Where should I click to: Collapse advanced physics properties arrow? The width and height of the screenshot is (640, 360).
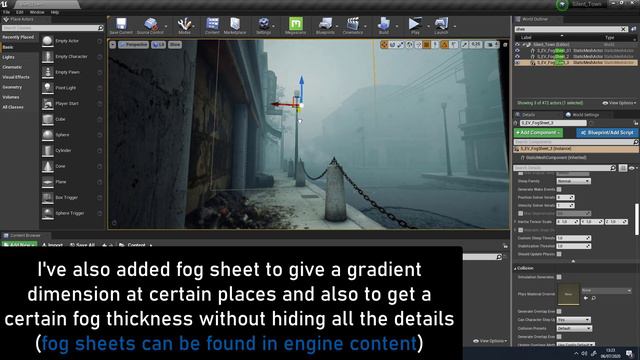click(x=573, y=261)
